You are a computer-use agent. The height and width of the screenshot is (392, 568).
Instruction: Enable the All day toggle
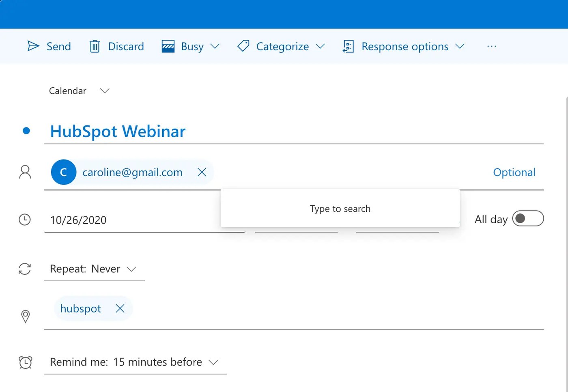pos(528,218)
